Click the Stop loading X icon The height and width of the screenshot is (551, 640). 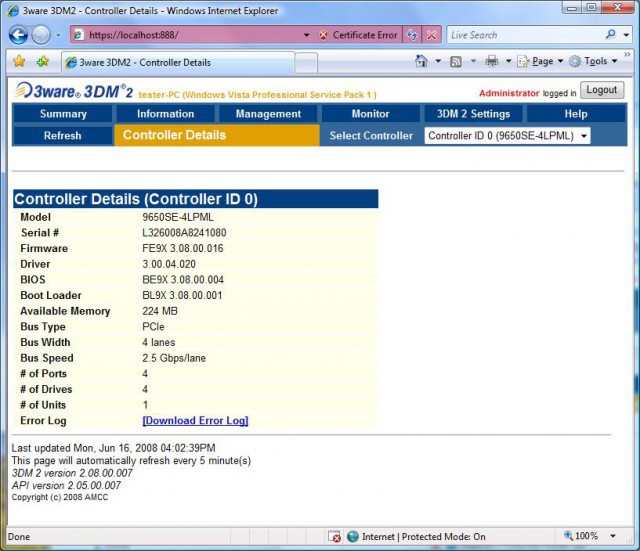click(x=431, y=35)
